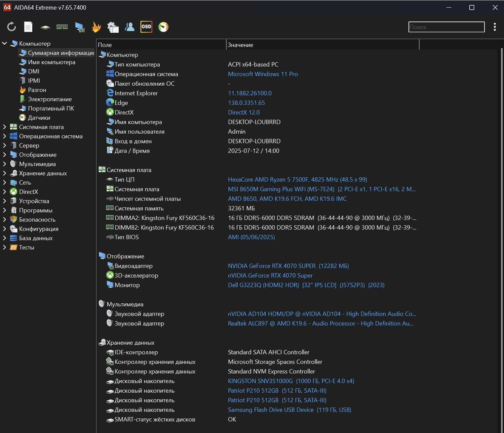Click the Датчики gauge icon in sidebar

click(x=22, y=118)
